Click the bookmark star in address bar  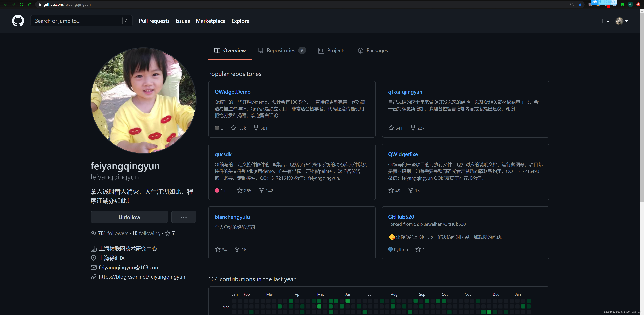tap(580, 4)
